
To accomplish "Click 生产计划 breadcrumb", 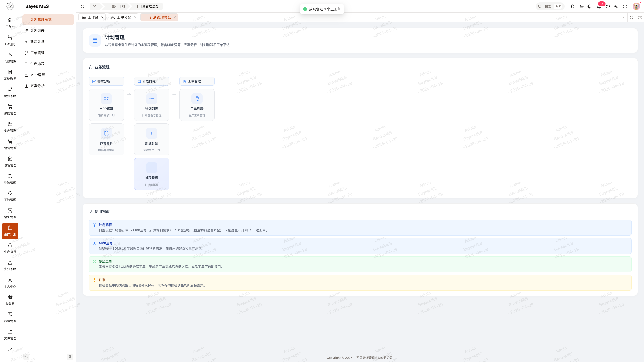I will 116,6.
